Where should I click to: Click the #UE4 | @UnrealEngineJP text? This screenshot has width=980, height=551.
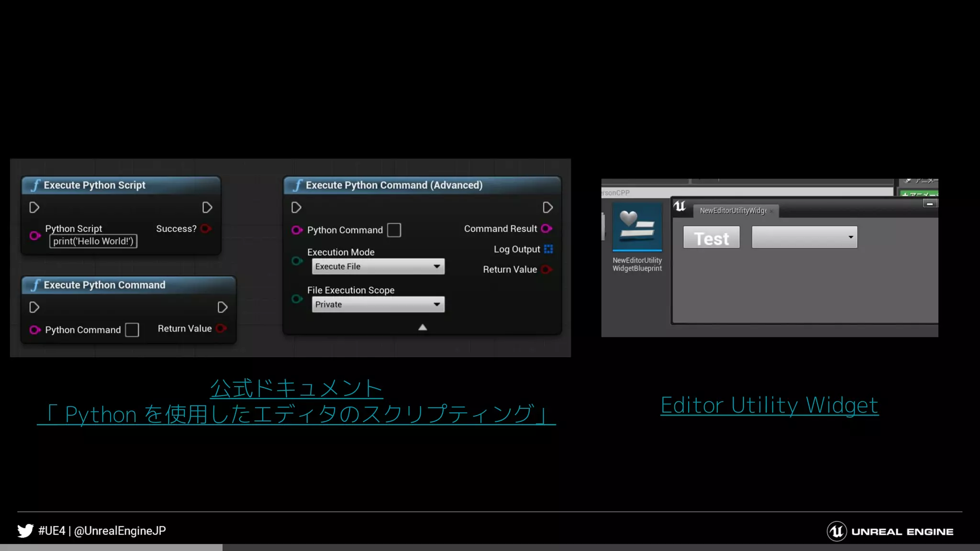coord(102,531)
